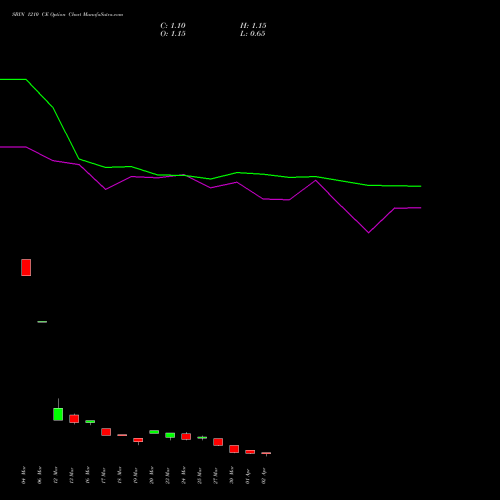Click the red candle above 30 Mar

tap(234, 449)
